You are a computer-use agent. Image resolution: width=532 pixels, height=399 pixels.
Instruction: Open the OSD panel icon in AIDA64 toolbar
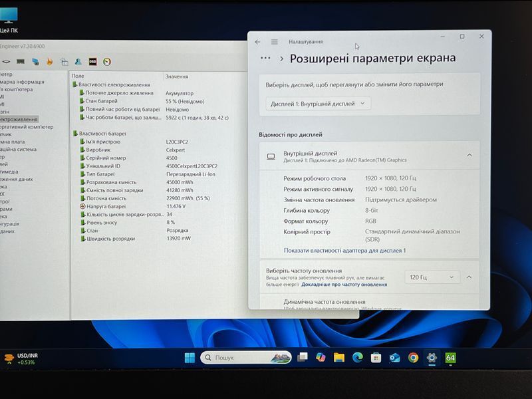coord(92,62)
